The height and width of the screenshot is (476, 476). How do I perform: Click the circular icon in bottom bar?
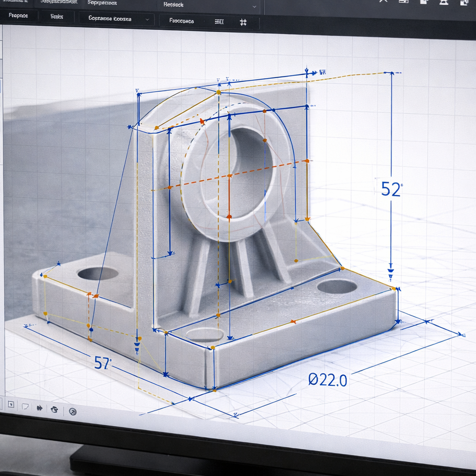point(73,412)
